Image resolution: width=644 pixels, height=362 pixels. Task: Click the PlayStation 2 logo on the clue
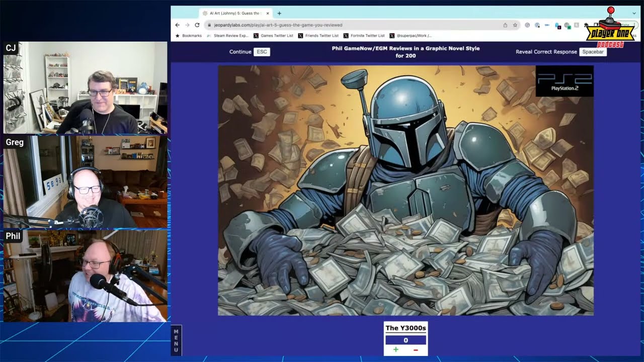tap(565, 81)
